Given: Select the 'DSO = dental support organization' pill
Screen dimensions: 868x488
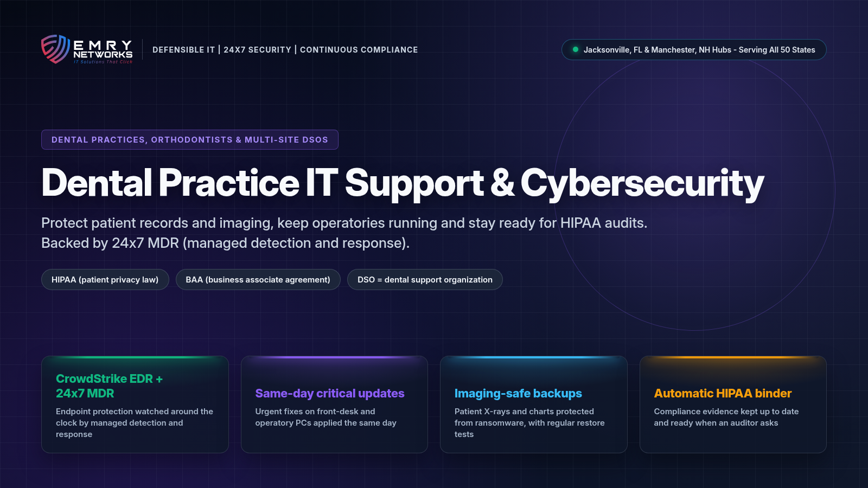Looking at the screenshot, I should point(425,279).
